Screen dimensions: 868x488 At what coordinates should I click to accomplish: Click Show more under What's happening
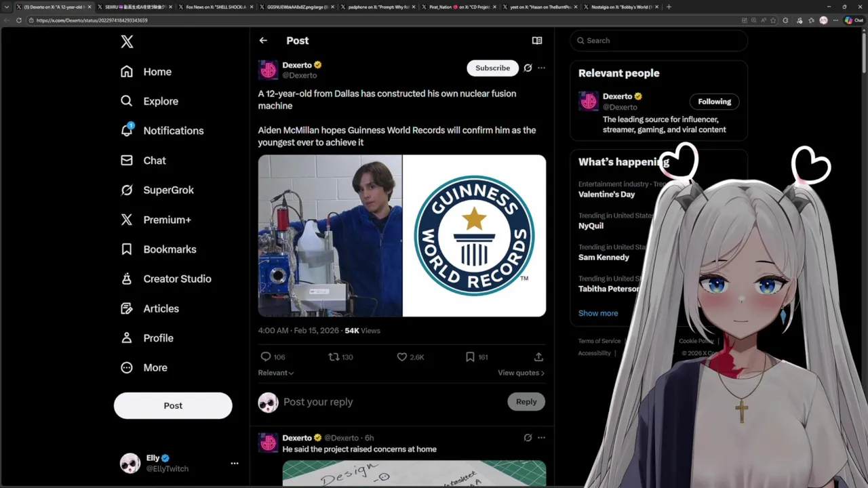coord(598,313)
